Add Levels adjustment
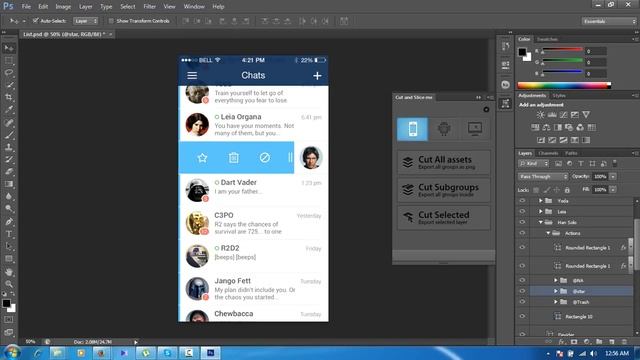Screen dimensions: 640x360 coord(552,115)
